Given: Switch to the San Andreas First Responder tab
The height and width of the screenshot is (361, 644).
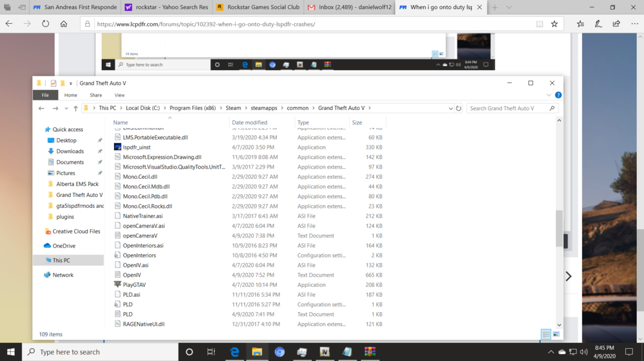Looking at the screenshot, I should (x=75, y=7).
